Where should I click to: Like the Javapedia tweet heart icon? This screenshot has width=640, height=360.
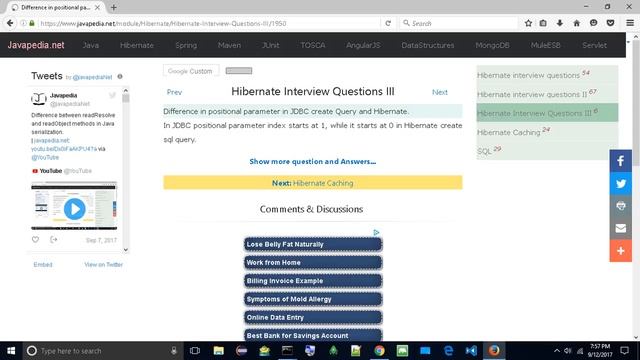tap(36, 240)
